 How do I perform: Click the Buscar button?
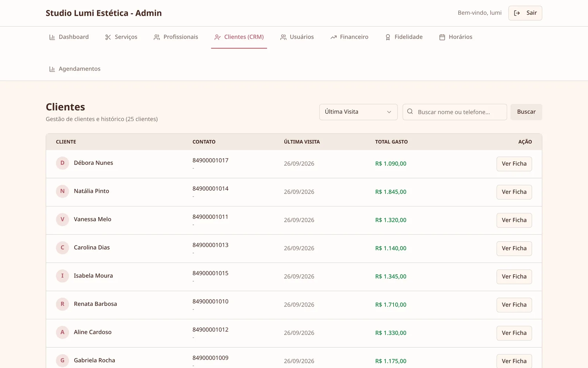point(526,112)
